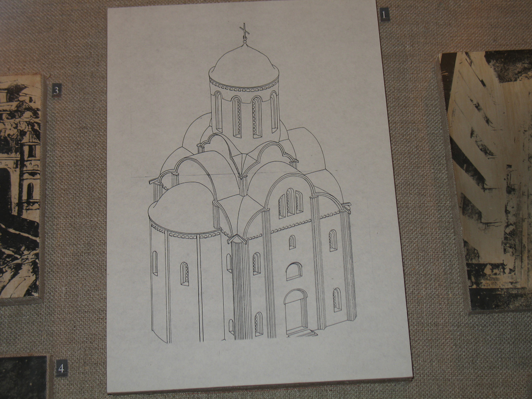The height and width of the screenshot is (399, 532).
Task: Click the number 1 exhibit label
Action: (x=385, y=15)
